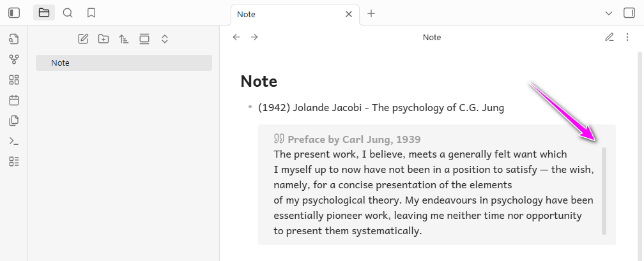This screenshot has height=261, width=644.
Task: Open today's daily note calendar icon
Action: (14, 100)
